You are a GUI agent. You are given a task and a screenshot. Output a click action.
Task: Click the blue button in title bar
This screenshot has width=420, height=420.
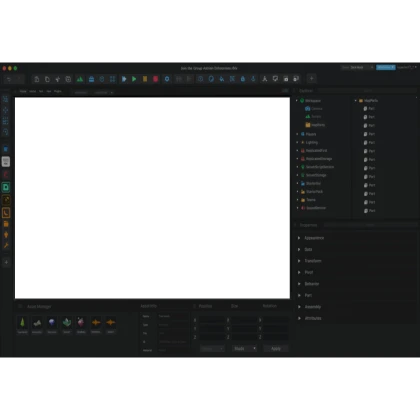(386, 67)
